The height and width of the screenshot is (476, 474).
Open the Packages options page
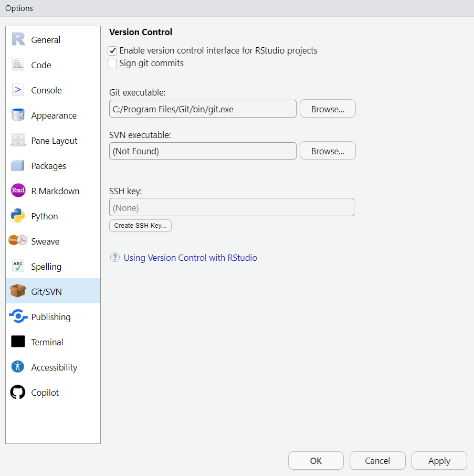[x=53, y=166]
